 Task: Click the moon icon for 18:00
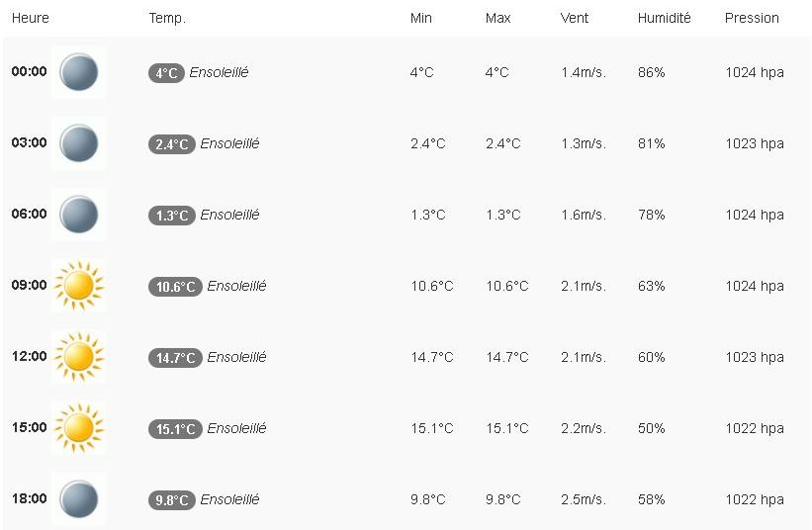pos(78,499)
